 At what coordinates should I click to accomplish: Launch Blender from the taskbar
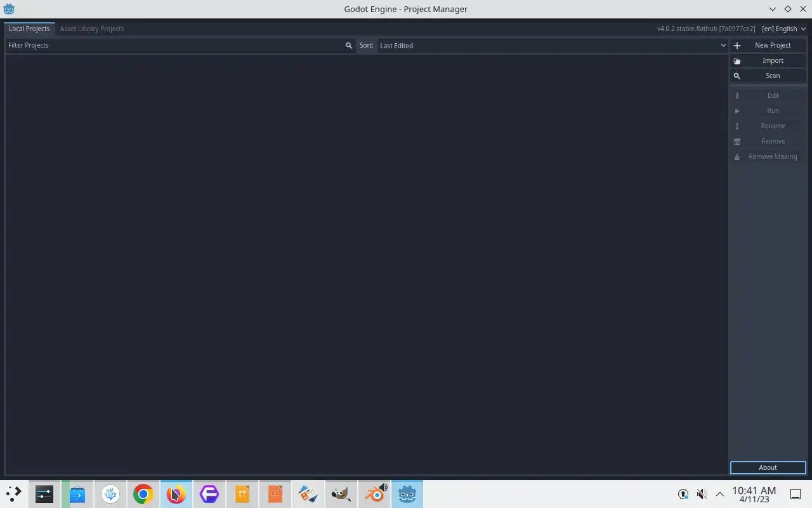click(374, 494)
